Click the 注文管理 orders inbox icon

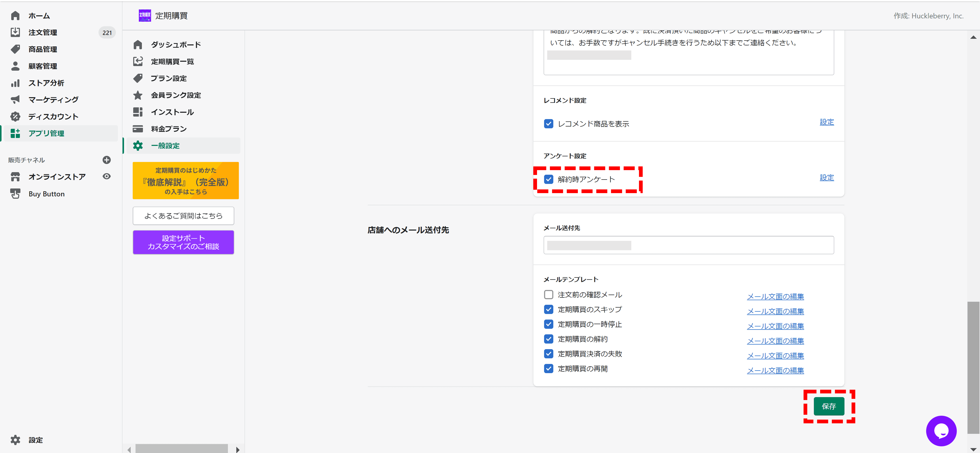[15, 32]
